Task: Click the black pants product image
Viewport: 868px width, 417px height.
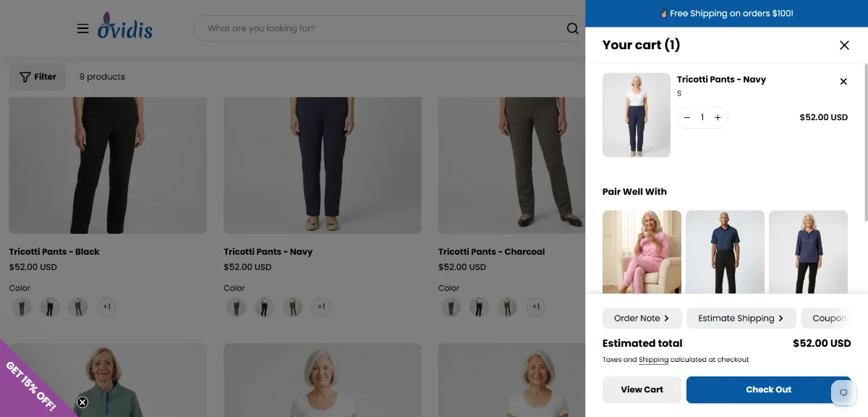Action: [108, 165]
